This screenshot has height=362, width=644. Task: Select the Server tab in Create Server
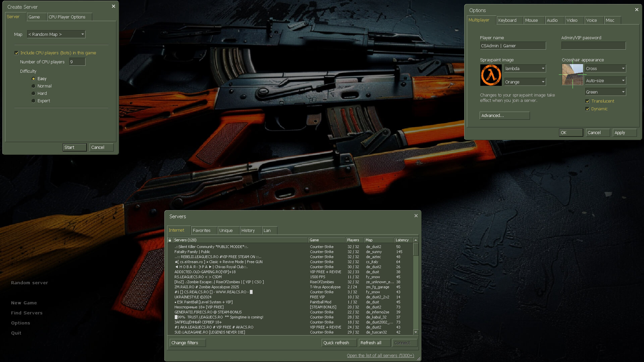click(15, 16)
